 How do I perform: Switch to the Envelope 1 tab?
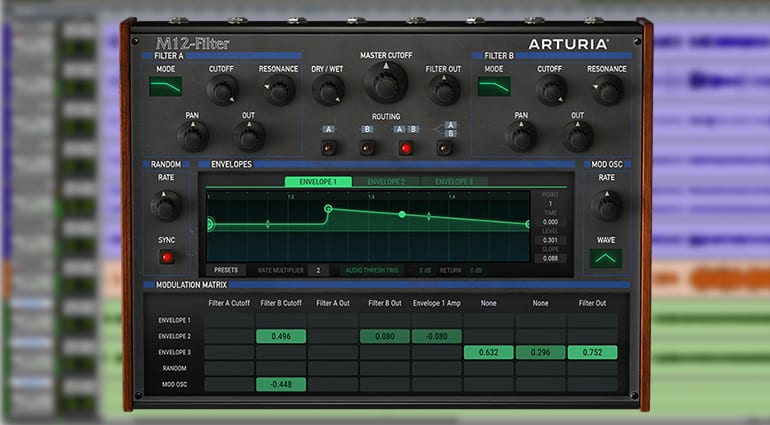click(x=318, y=182)
